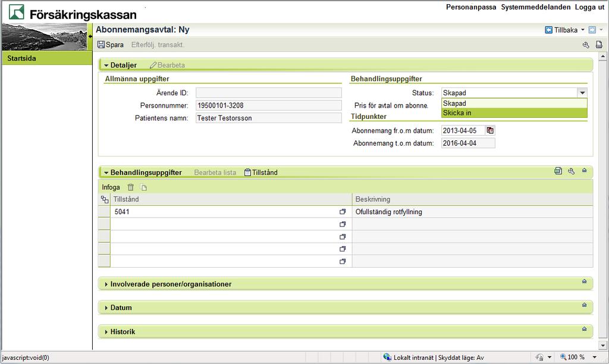Click the Beskrivning column header
This screenshot has width=609, height=364.
click(x=473, y=199)
